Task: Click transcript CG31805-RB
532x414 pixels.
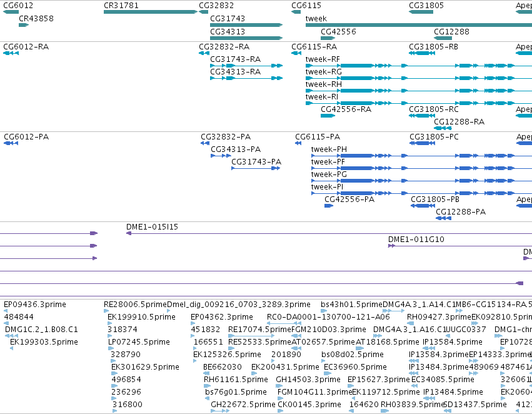Action: pyautogui.click(x=433, y=46)
